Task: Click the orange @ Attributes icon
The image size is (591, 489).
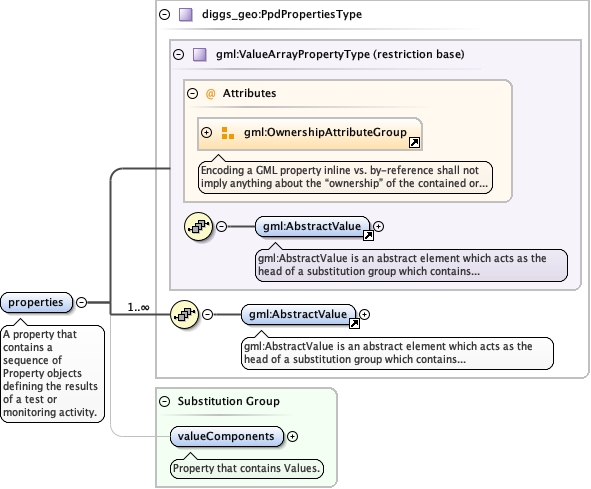Action: [210, 94]
